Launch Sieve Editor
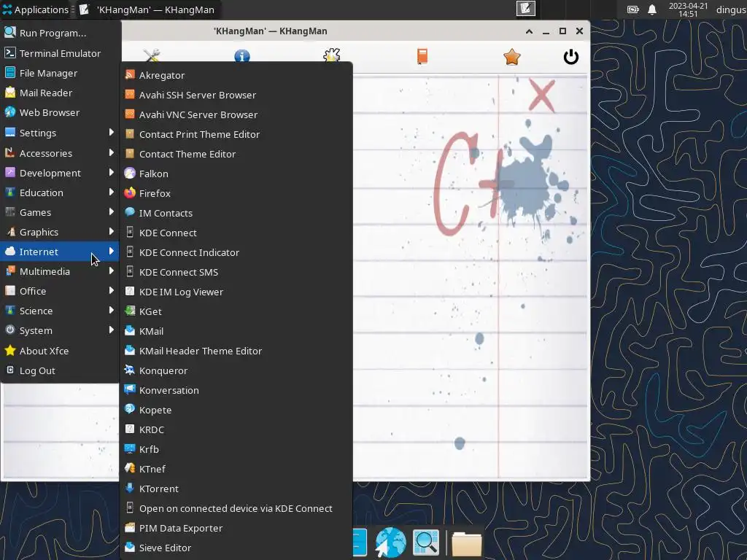The height and width of the screenshot is (560, 747). (236, 548)
